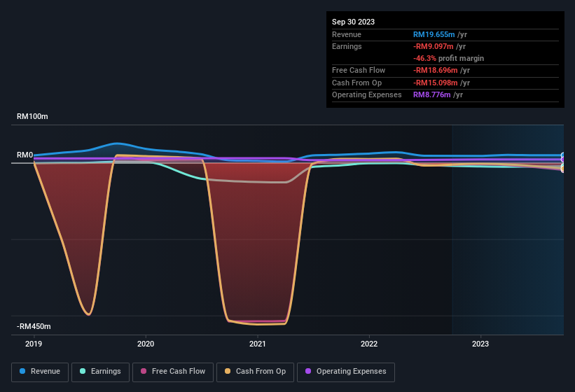Click the purple Operating Expenses legend dot

(x=308, y=371)
